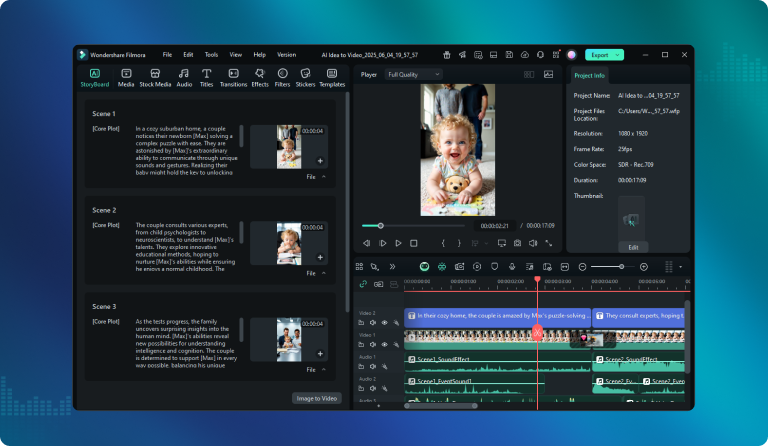Expand the Export dropdown arrow
The height and width of the screenshot is (446, 768).
point(618,55)
